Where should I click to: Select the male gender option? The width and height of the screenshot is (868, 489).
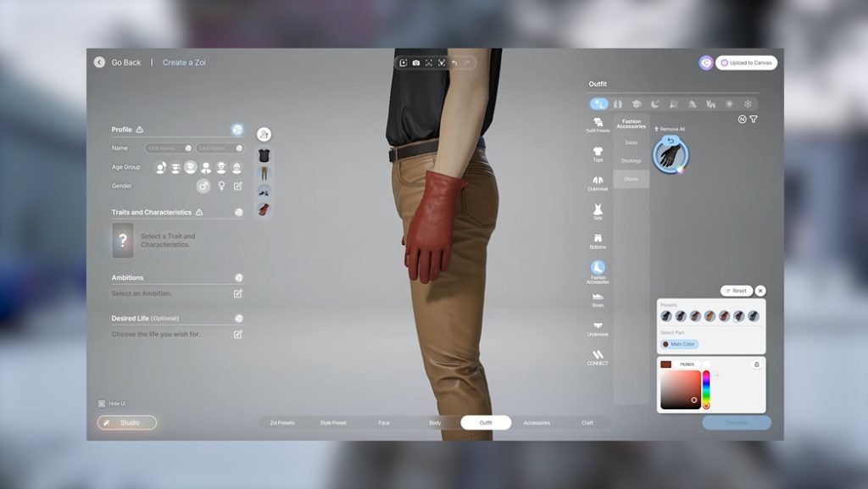tap(203, 186)
